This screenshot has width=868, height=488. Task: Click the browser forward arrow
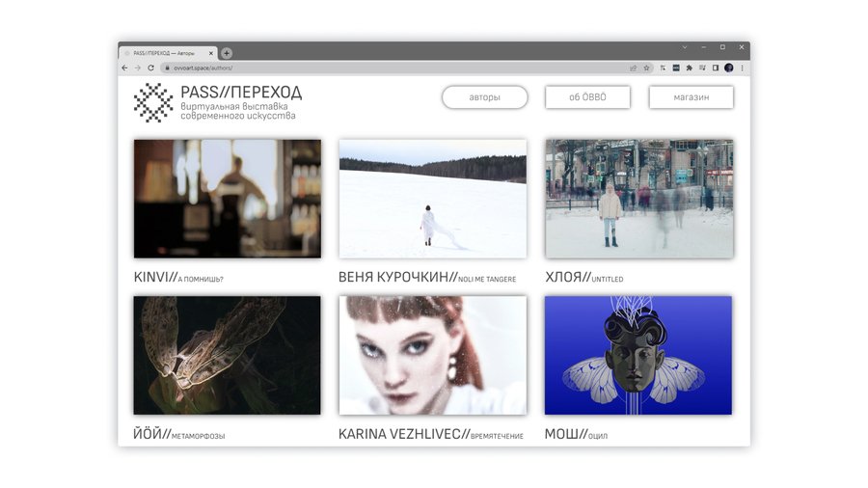tap(137, 68)
